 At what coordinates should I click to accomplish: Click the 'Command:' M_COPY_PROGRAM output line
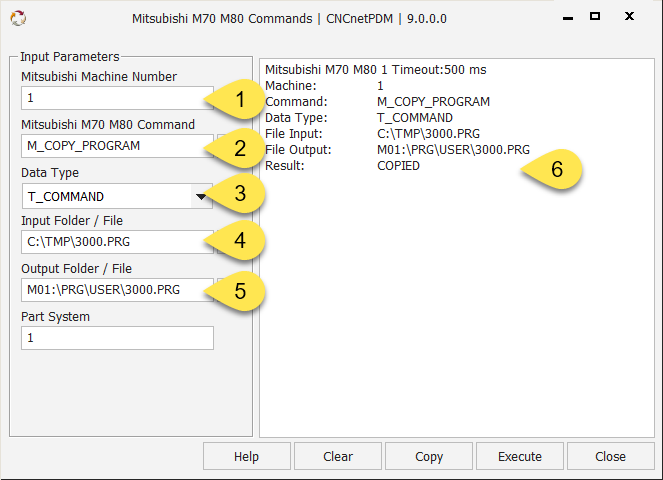coord(378,101)
